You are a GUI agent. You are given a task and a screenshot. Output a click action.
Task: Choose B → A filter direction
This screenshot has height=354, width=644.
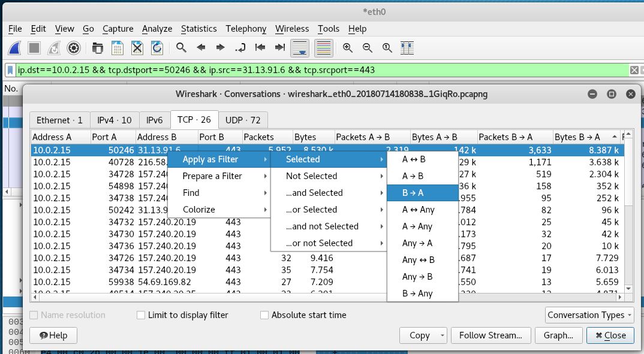tap(422, 193)
